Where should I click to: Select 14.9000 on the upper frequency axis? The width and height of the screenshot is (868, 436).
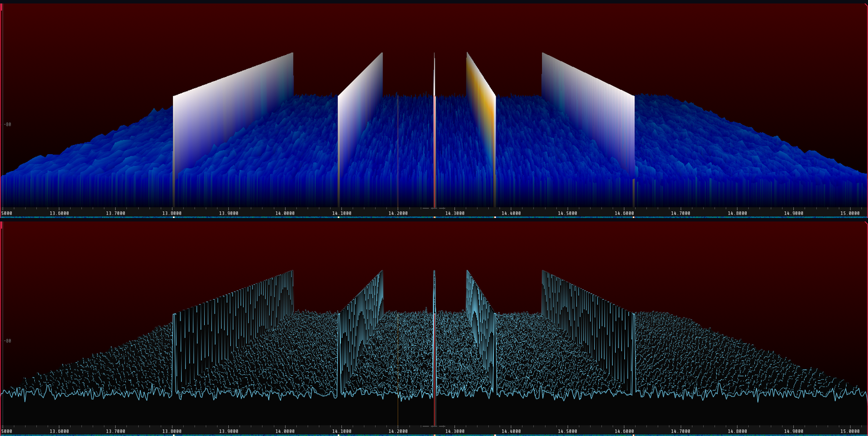tap(794, 213)
